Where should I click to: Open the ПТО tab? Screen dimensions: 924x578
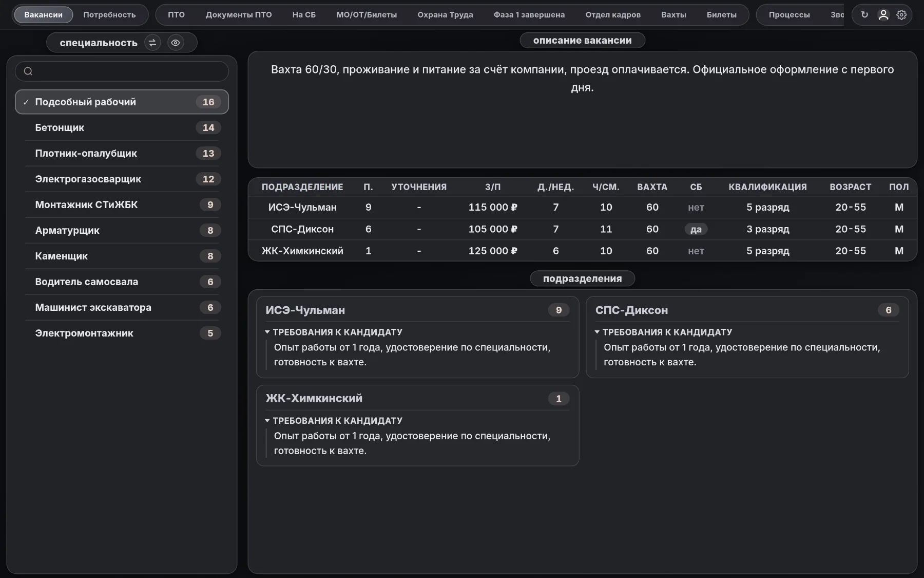(176, 15)
